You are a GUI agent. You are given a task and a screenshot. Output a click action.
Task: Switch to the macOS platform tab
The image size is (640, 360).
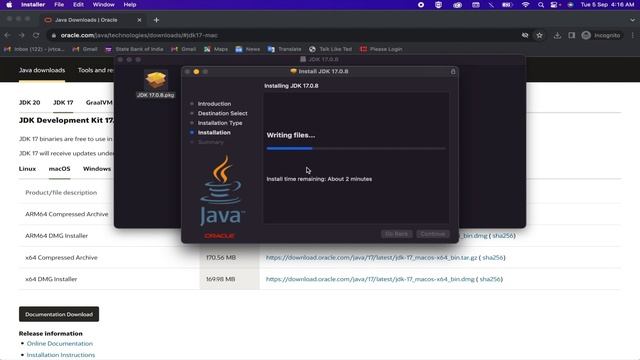[x=59, y=169]
